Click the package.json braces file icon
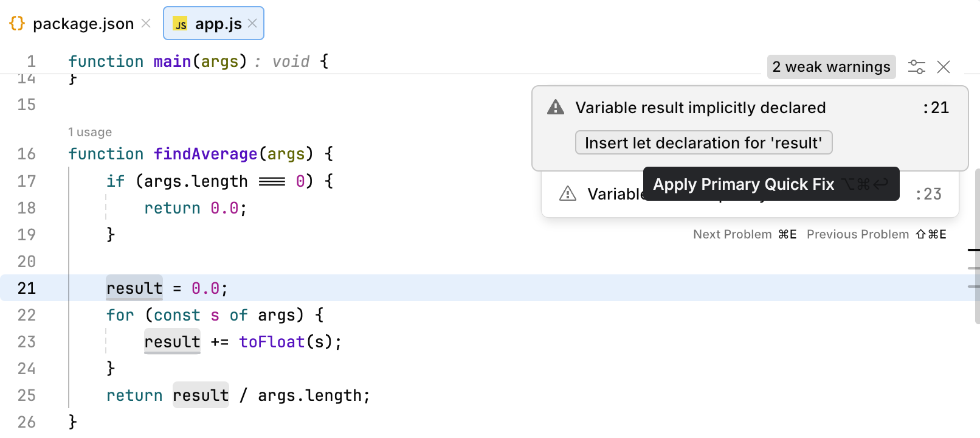The image size is (980, 438). [17, 23]
